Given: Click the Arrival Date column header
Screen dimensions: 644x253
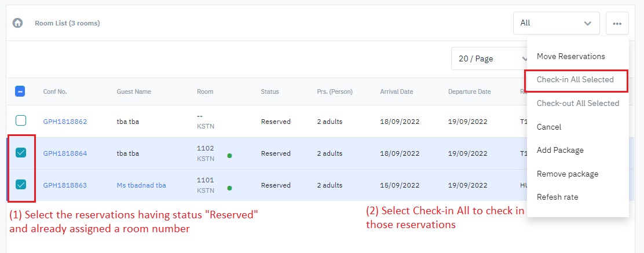Looking at the screenshot, I should [x=396, y=91].
